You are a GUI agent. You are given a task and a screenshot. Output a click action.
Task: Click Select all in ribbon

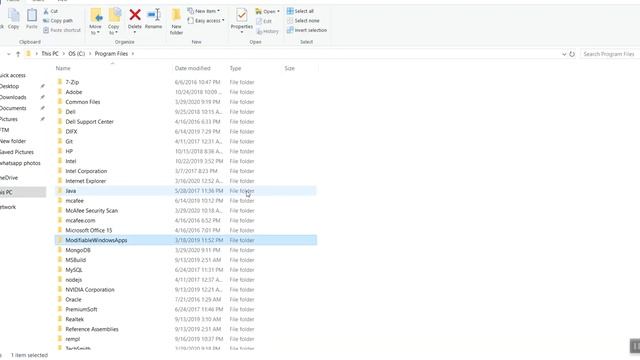click(300, 11)
